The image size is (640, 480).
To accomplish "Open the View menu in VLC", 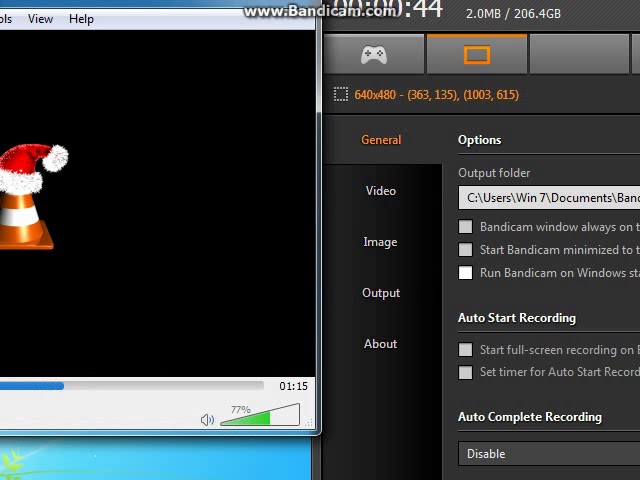I will click(40, 19).
